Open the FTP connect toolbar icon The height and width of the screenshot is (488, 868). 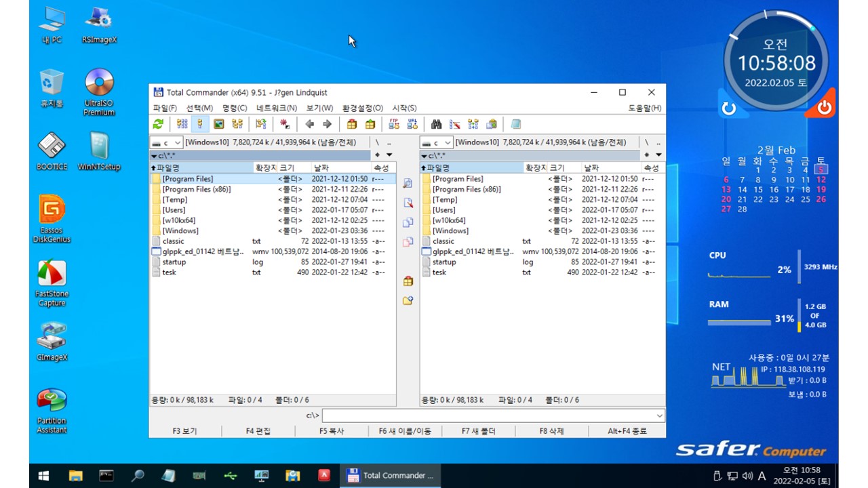[394, 124]
